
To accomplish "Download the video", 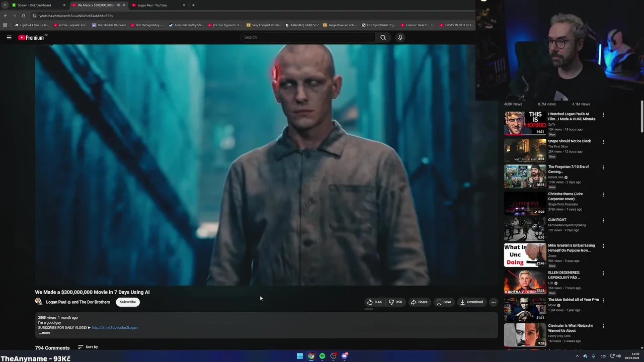I will (471, 302).
